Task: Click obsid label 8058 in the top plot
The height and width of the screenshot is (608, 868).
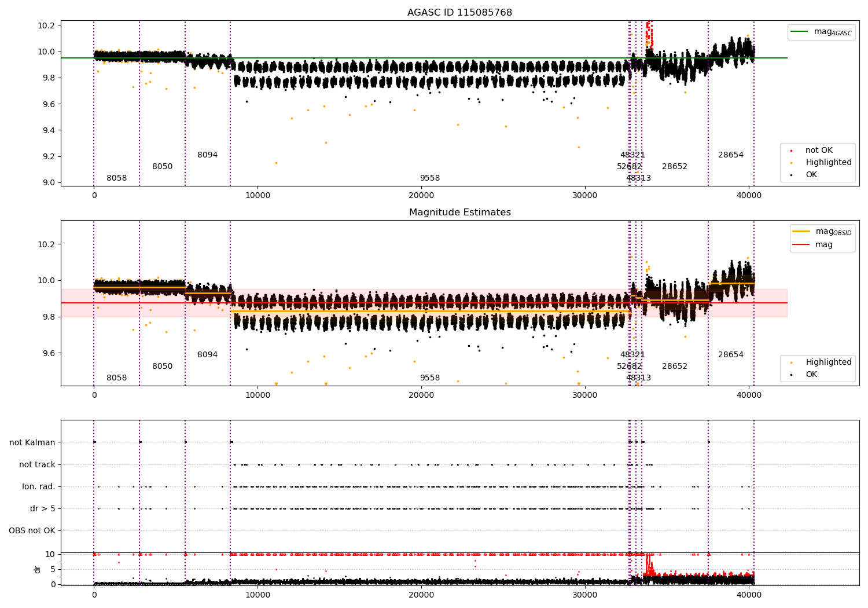Action: click(116, 178)
